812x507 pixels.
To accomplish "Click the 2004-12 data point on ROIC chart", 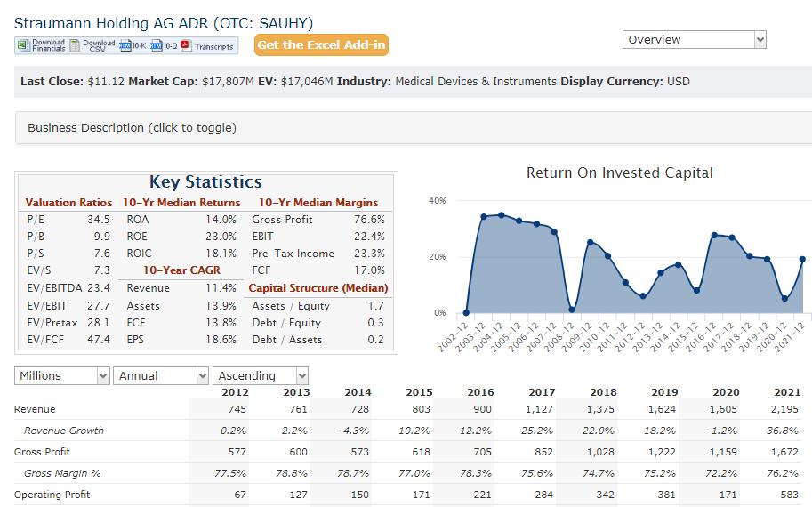I will (x=502, y=215).
